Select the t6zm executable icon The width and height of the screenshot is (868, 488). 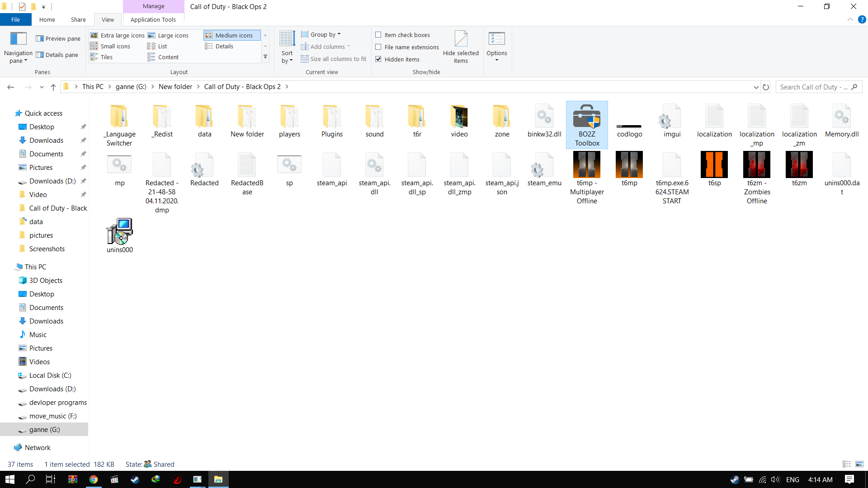point(799,169)
